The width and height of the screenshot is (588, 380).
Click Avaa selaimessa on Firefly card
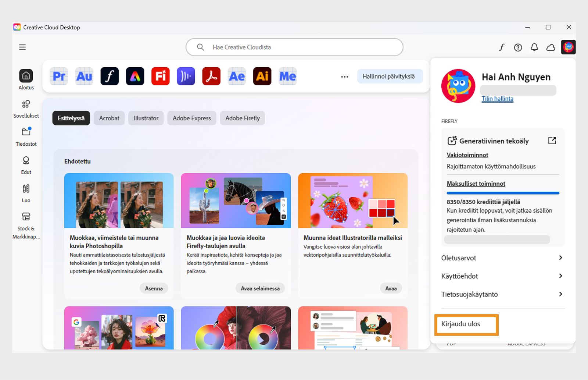click(260, 288)
